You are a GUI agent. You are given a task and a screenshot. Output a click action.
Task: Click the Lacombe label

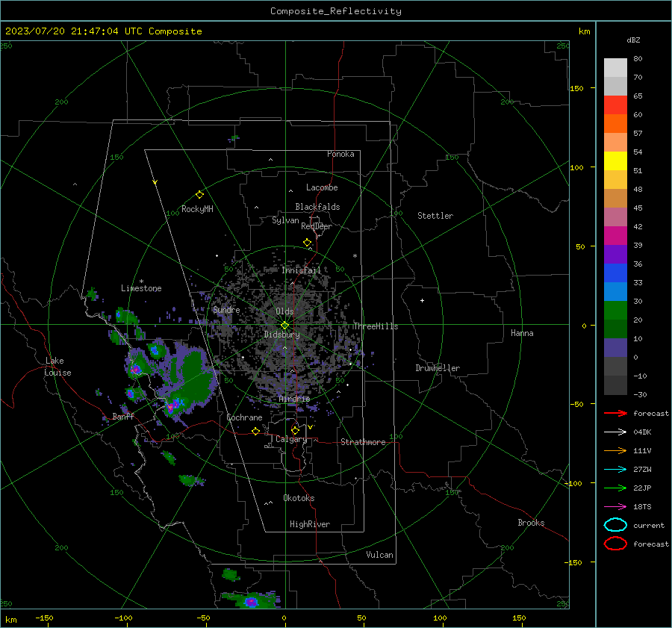322,187
